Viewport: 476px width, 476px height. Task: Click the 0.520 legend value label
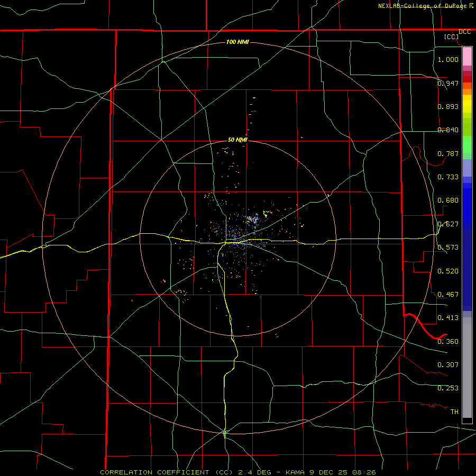pyautogui.click(x=448, y=271)
